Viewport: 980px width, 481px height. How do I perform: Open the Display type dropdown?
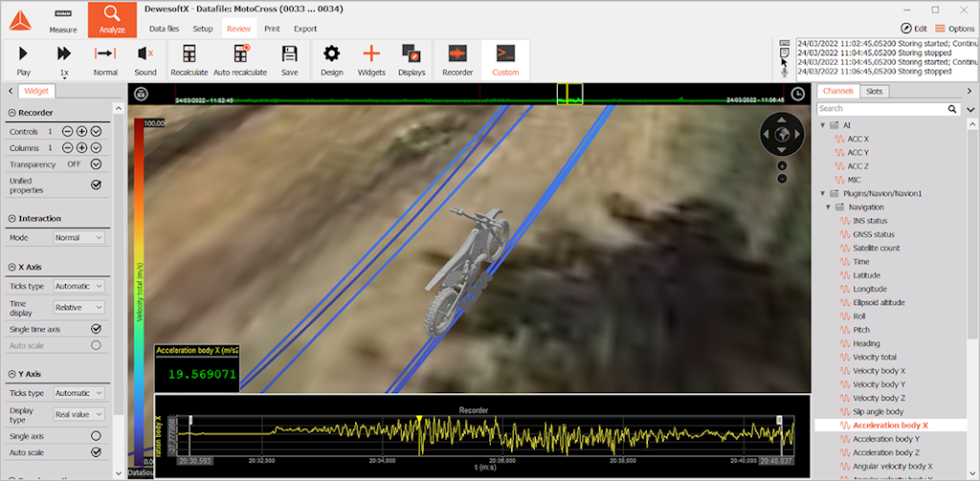(78, 414)
